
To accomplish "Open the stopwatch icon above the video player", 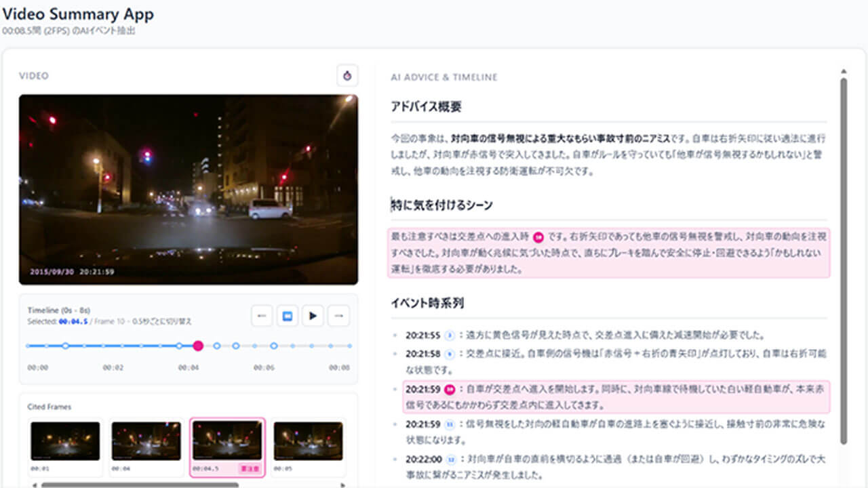I will pyautogui.click(x=347, y=76).
